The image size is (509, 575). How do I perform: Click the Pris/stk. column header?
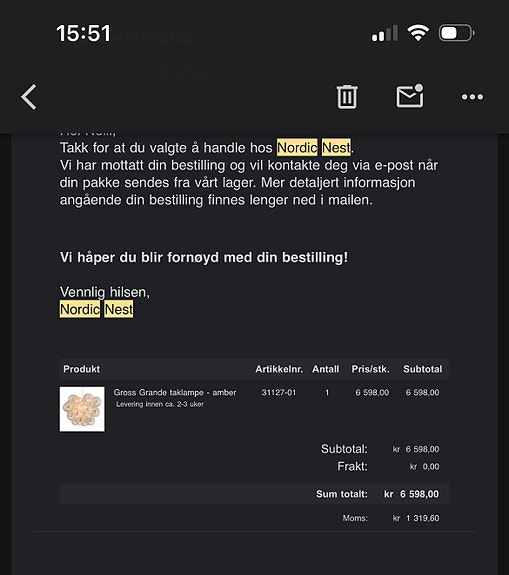tap(370, 369)
